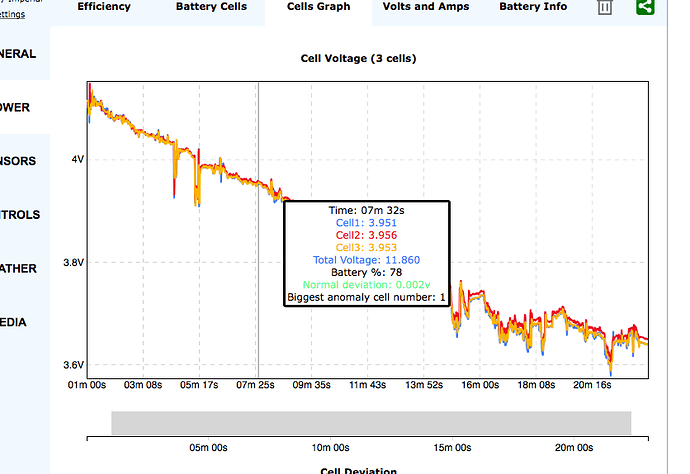Click the 15m 00s mark on range axis
The width and height of the screenshot is (690, 474).
tap(450, 448)
